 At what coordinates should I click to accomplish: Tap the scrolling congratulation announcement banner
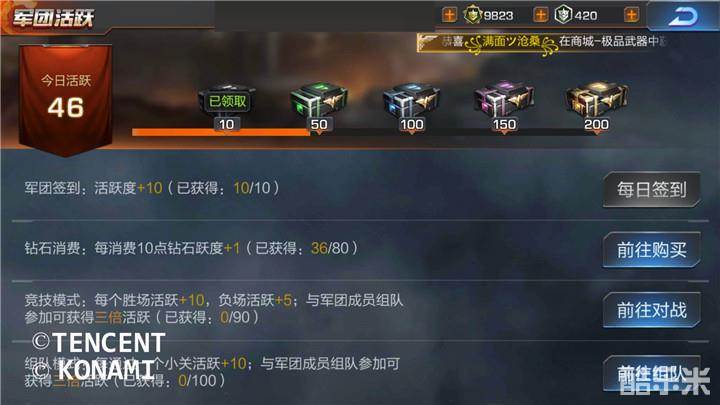pyautogui.click(x=542, y=42)
